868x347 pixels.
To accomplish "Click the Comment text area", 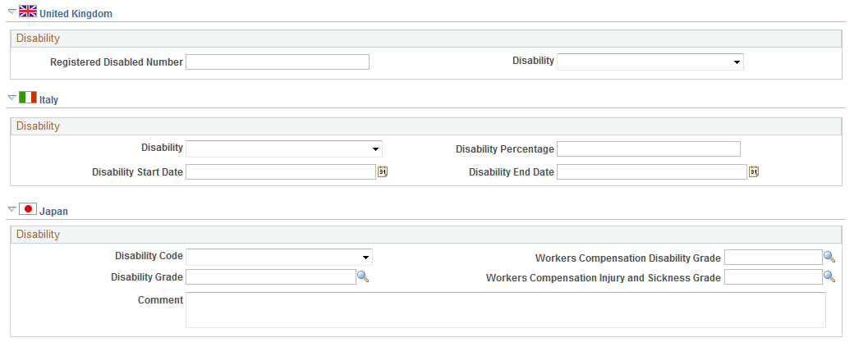I will (505, 310).
